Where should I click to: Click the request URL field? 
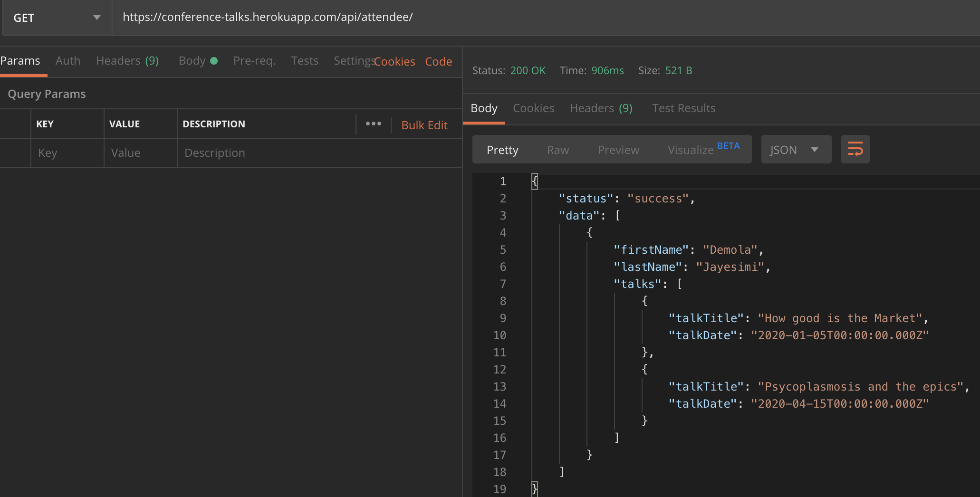click(547, 17)
